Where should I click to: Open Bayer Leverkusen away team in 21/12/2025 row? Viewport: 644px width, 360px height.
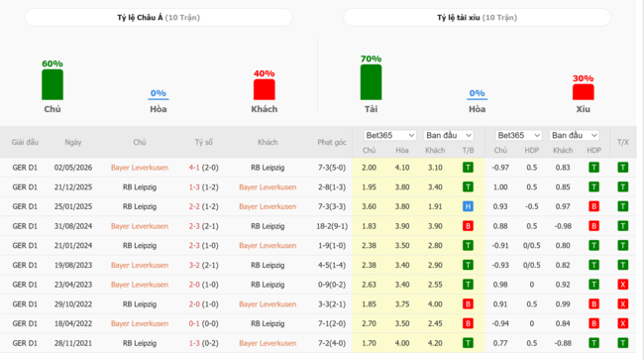tap(268, 187)
